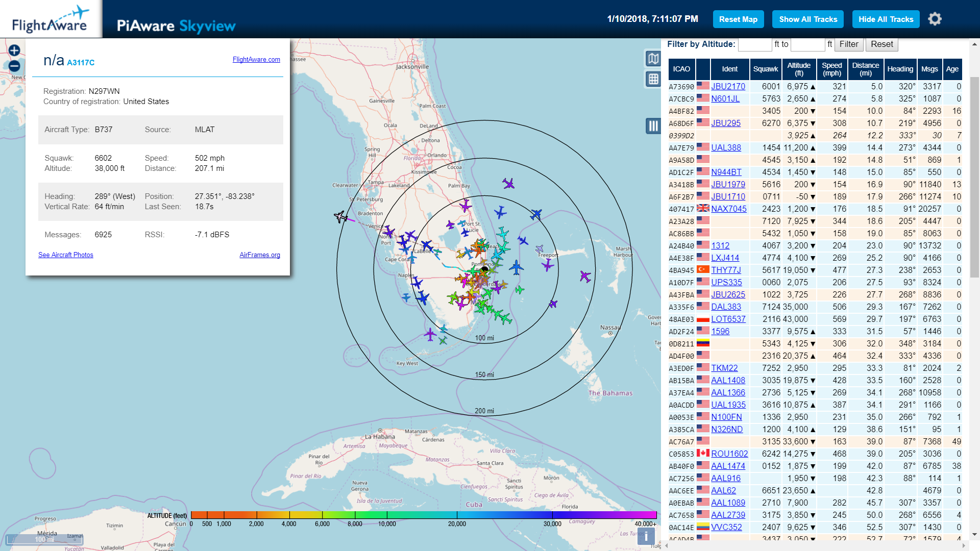Switch to map-only view icon
The width and height of the screenshot is (980, 551).
pos(653,59)
